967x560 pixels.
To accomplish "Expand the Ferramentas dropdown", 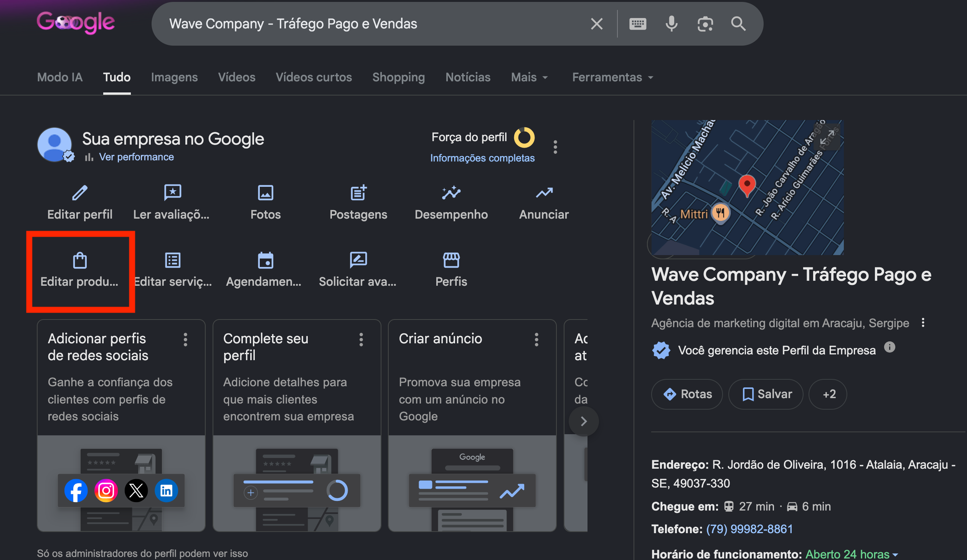I will (x=612, y=77).
